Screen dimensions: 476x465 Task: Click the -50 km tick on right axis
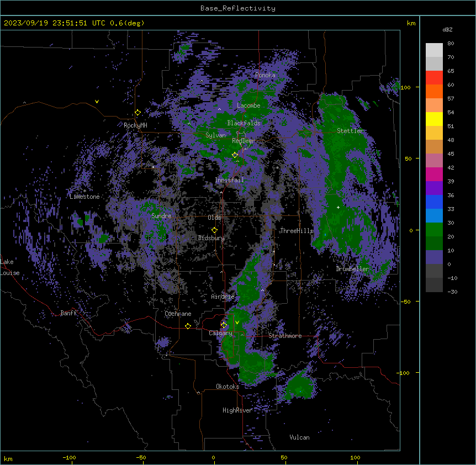pos(405,302)
